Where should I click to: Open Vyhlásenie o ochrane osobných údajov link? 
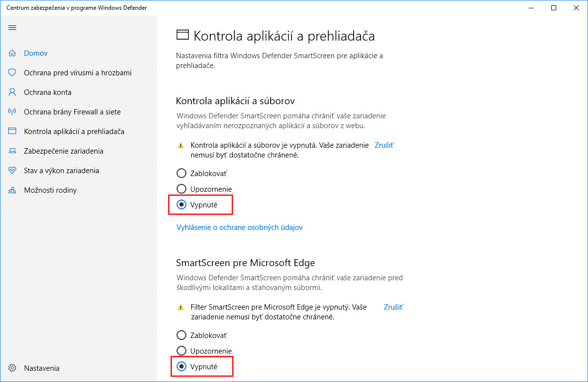coord(239,227)
